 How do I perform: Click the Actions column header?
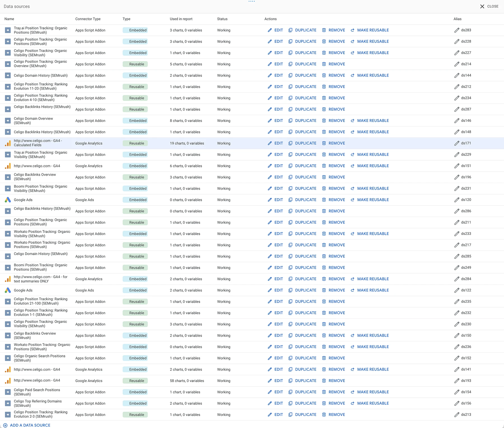tap(270, 19)
